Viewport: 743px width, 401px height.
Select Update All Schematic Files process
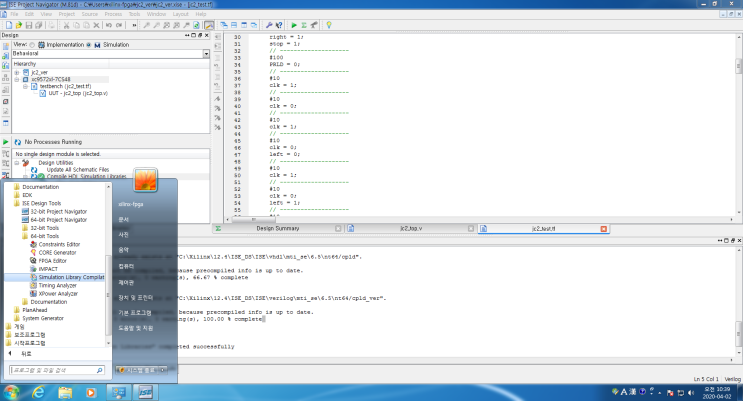tap(78, 170)
